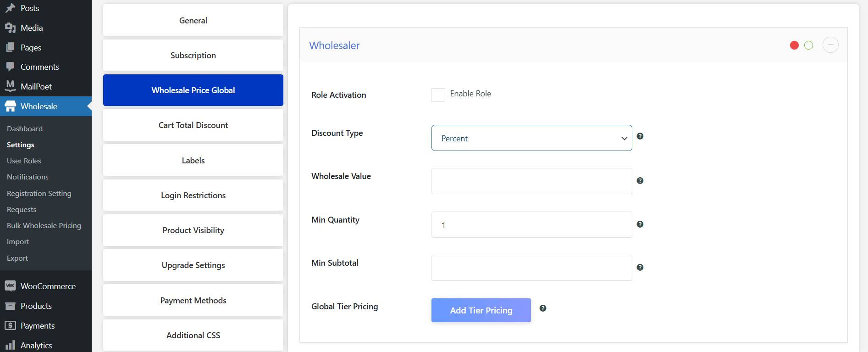The width and height of the screenshot is (868, 352).
Task: Click the Wholesale menu label
Action: click(x=39, y=106)
